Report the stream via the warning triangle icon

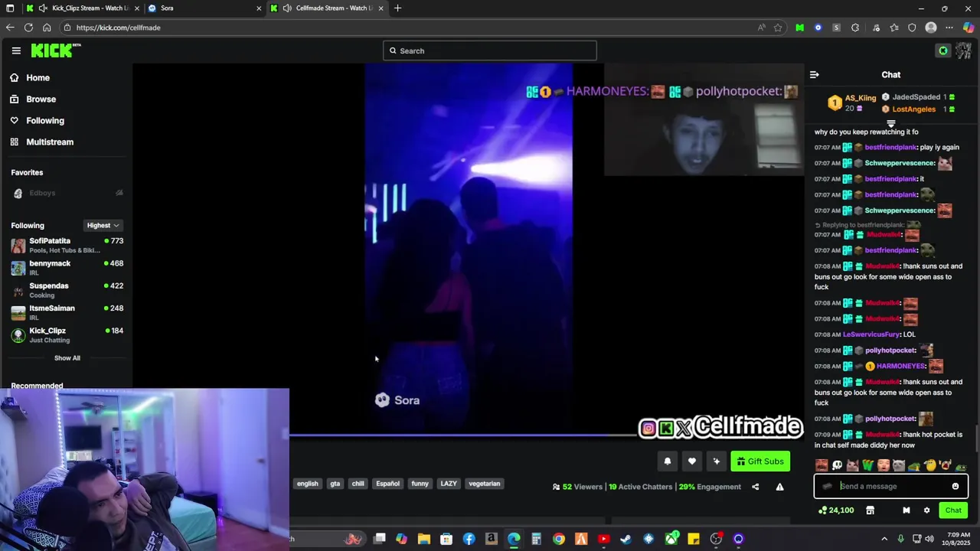(x=779, y=487)
